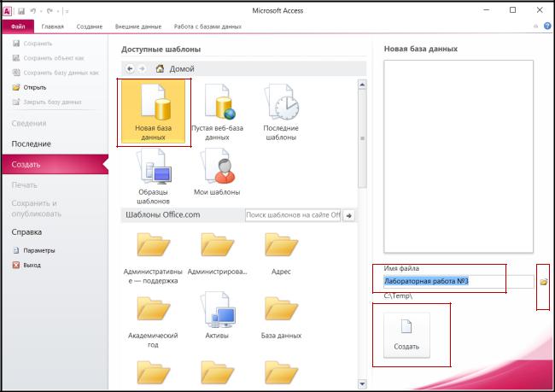This screenshot has width=555, height=392.
Task: Open Последние шаблоны
Action: [281, 113]
